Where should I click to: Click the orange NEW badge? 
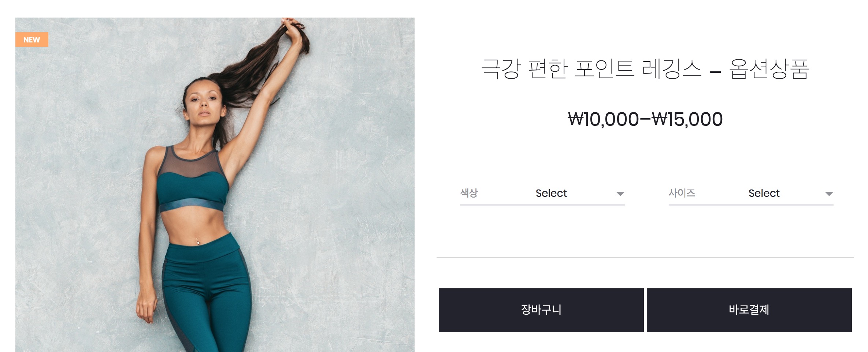pyautogui.click(x=32, y=40)
